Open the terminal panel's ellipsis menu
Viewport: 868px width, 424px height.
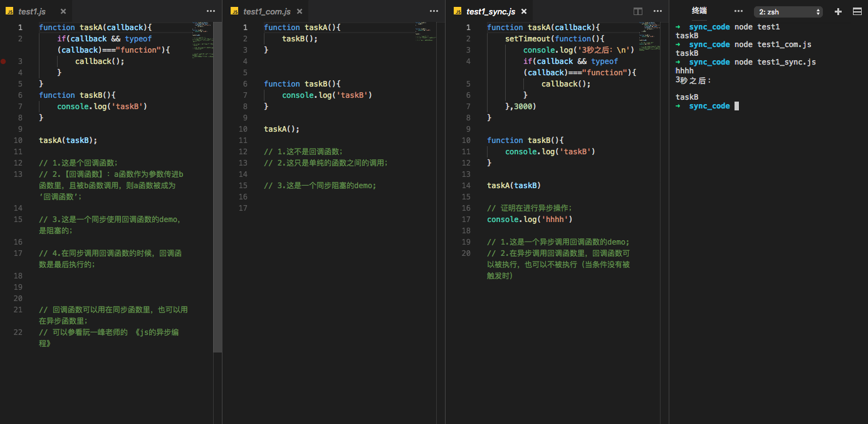click(x=738, y=11)
